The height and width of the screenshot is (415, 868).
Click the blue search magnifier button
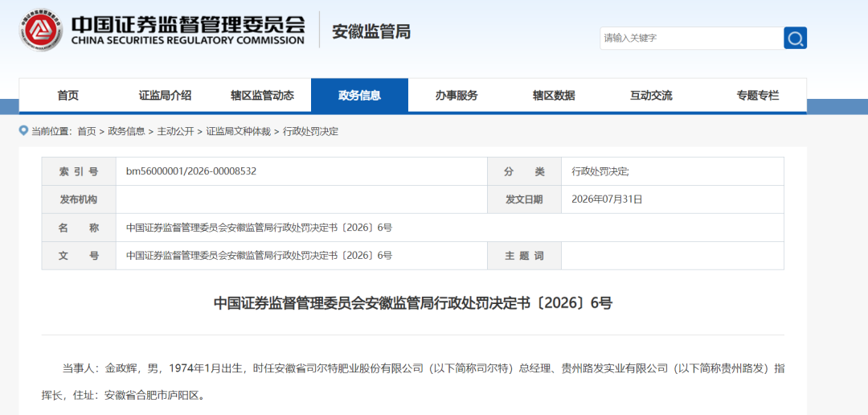click(x=795, y=39)
